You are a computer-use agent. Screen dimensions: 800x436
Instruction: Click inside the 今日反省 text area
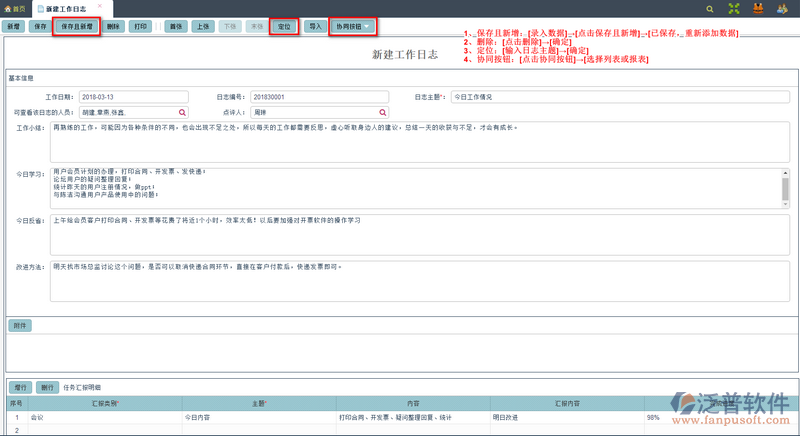pyautogui.click(x=419, y=235)
